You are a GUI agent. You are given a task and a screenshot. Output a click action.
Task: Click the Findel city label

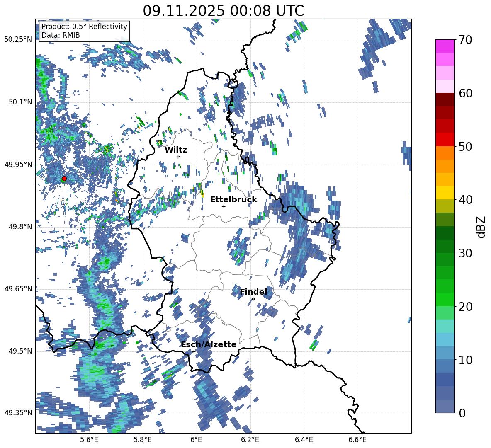(253, 292)
